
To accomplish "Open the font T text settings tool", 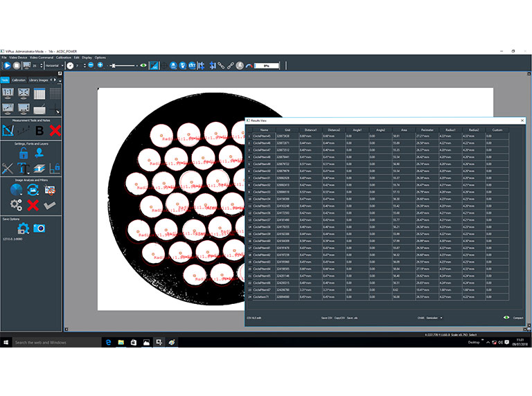I will [x=23, y=168].
